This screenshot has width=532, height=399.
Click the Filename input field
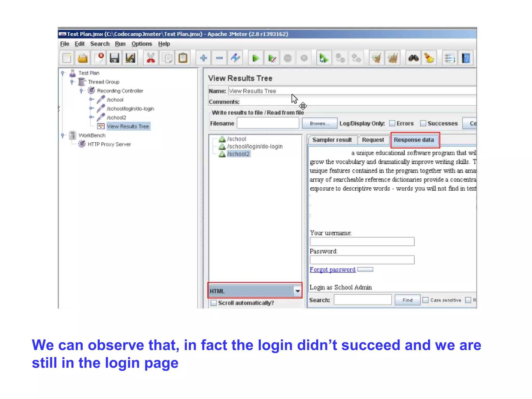[268, 123]
